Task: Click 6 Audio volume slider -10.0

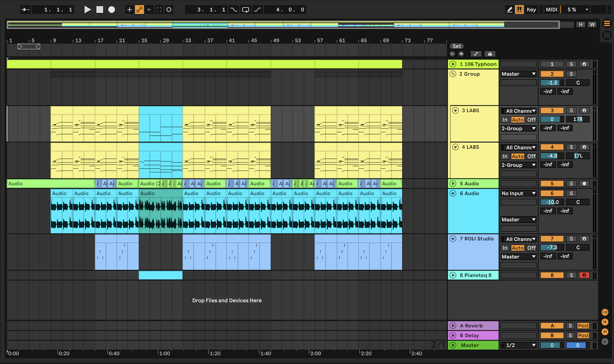Action: [552, 202]
